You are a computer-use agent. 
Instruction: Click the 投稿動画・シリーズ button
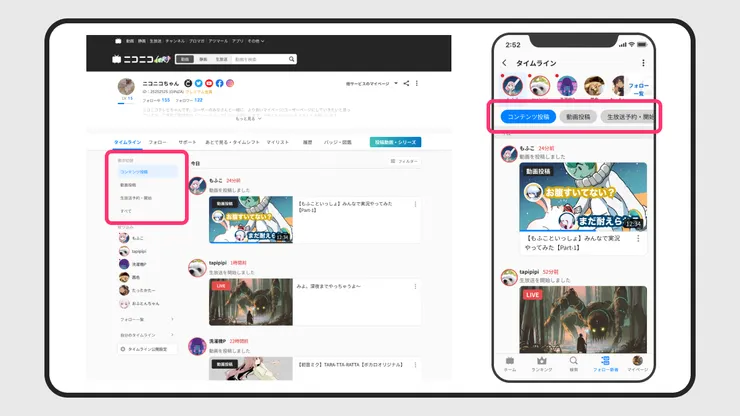pos(395,142)
